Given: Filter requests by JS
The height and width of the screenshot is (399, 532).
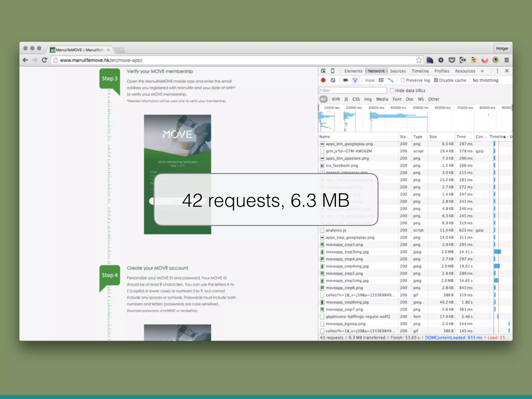Looking at the screenshot, I should [x=346, y=99].
